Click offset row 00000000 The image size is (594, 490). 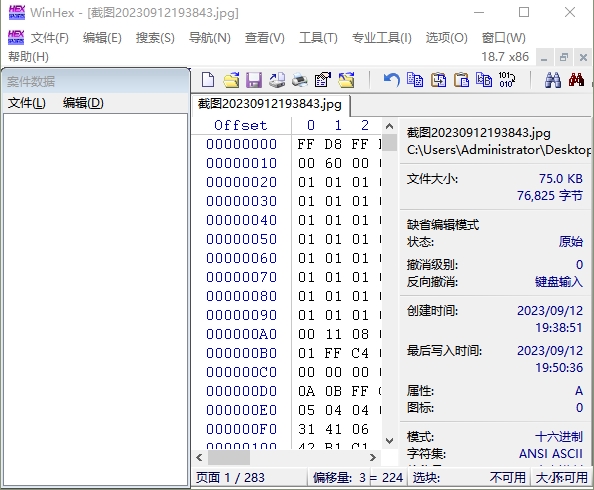tap(242, 144)
